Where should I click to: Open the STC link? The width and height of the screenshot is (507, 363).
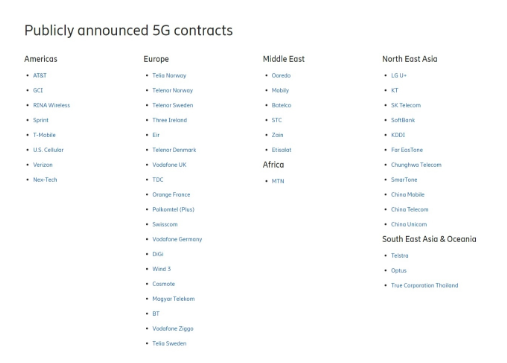[x=277, y=120]
